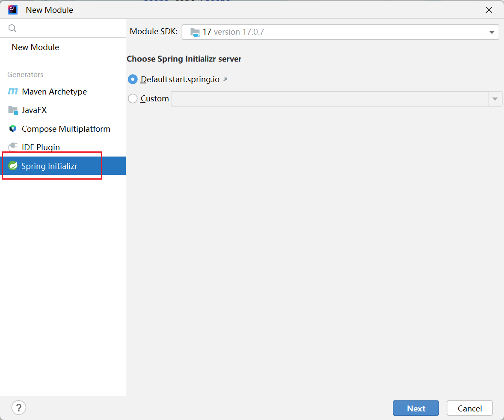This screenshot has height=420, width=504.
Task: Click the Cancel button
Action: point(470,408)
